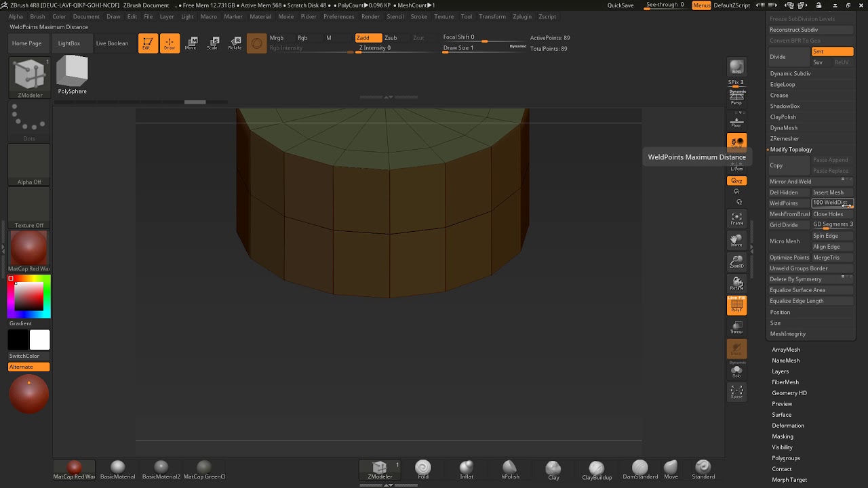The image size is (868, 488).
Task: Click the canvas Move navigation icon
Action: [x=736, y=240]
